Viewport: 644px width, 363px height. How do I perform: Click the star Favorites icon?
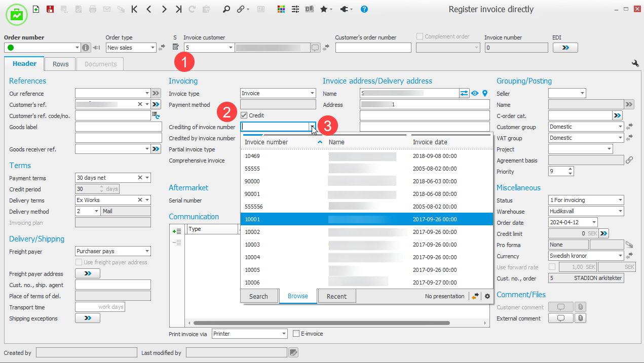coord(323,9)
